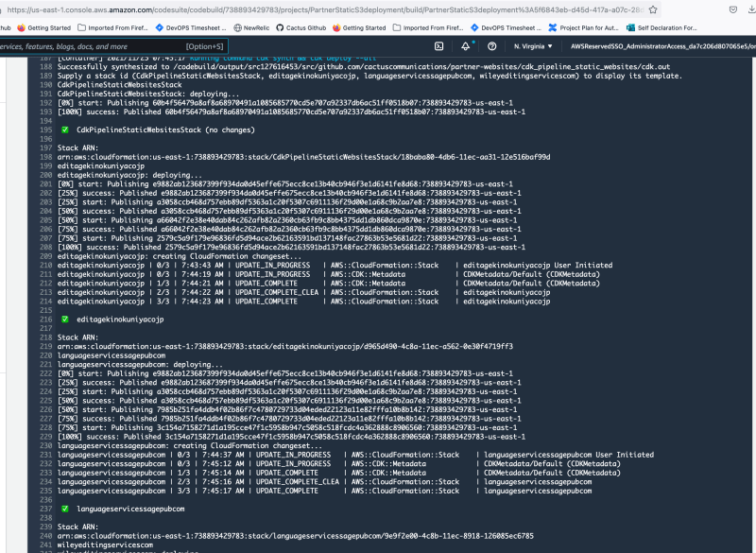Click 'CDKMetadata/Default (CDKMetadata)' on line 232
This screenshot has height=553, width=756.
point(552,464)
